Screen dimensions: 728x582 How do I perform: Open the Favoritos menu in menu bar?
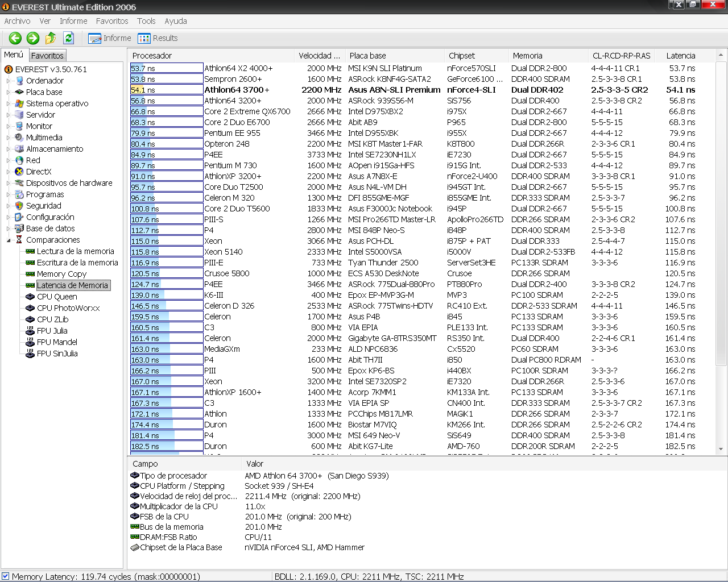click(112, 21)
